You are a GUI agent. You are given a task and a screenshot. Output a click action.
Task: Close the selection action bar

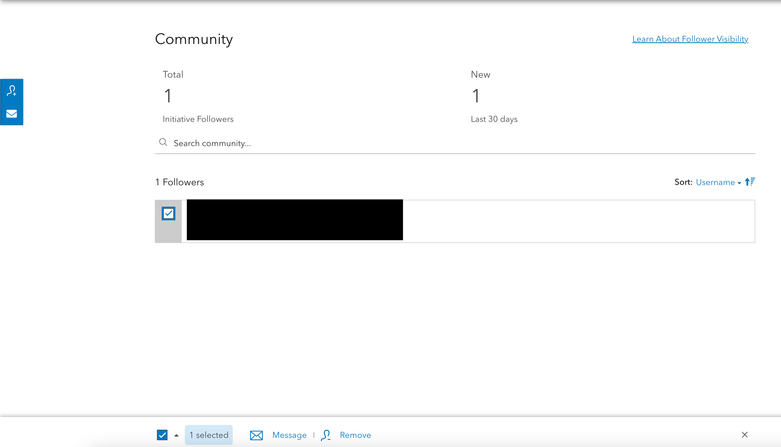click(x=745, y=435)
